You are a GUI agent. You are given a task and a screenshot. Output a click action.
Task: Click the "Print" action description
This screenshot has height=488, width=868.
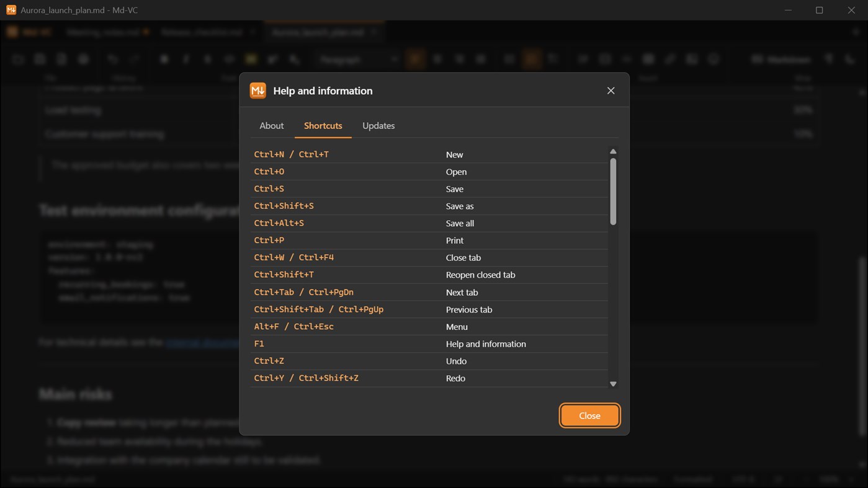tap(454, 240)
